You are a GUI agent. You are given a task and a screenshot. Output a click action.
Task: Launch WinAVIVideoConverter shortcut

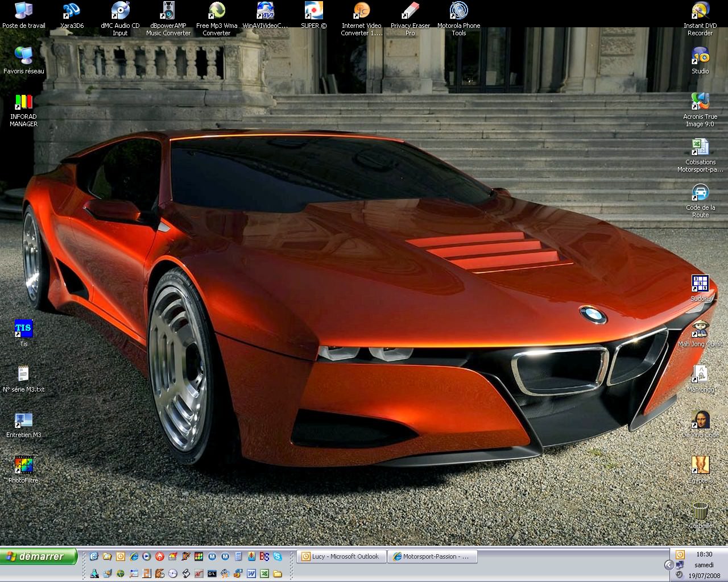[265, 15]
